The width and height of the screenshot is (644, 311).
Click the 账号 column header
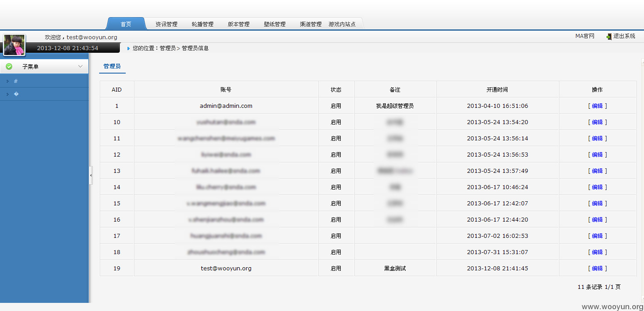(x=226, y=90)
